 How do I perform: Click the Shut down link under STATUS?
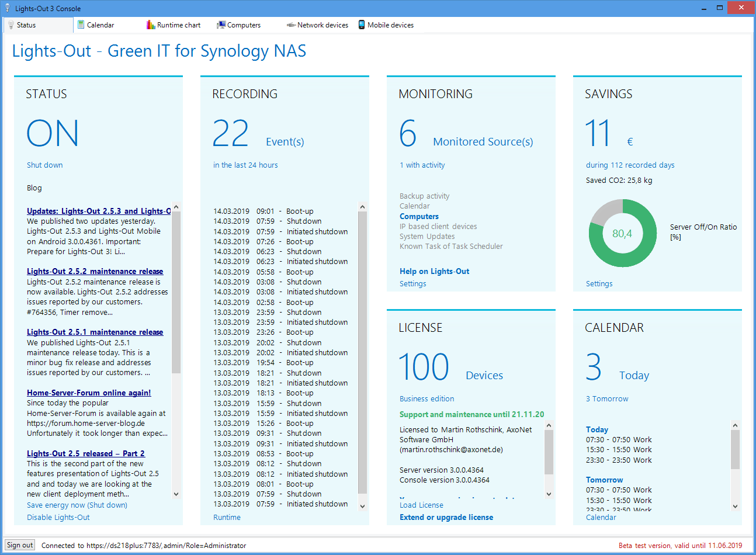click(44, 165)
